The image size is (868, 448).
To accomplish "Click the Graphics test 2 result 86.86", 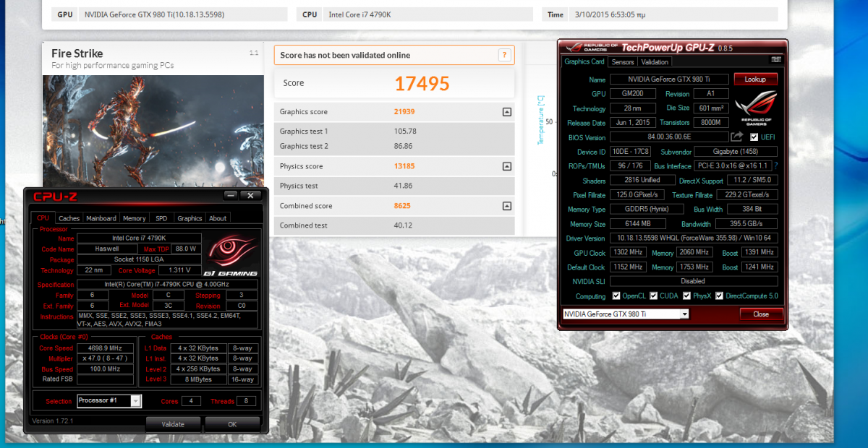I will click(x=403, y=146).
